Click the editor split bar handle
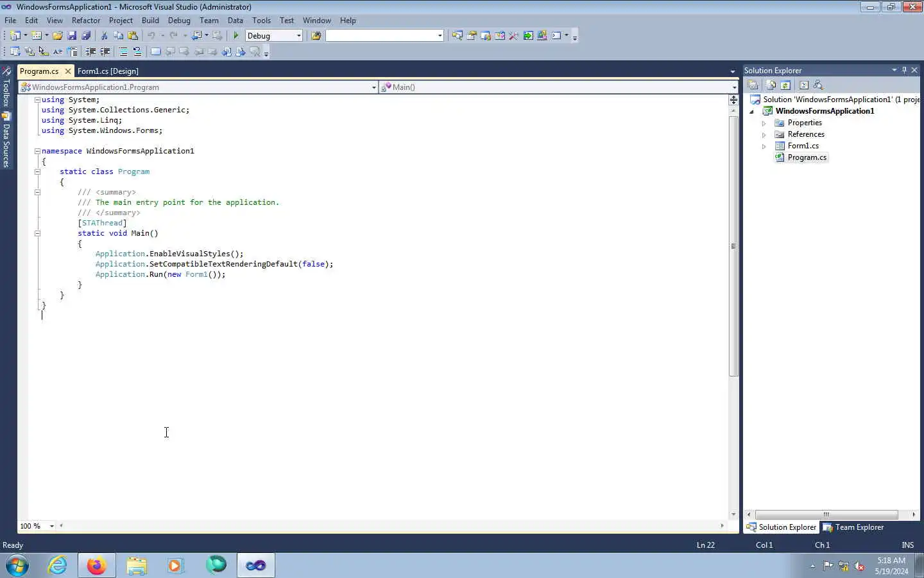 click(x=733, y=100)
